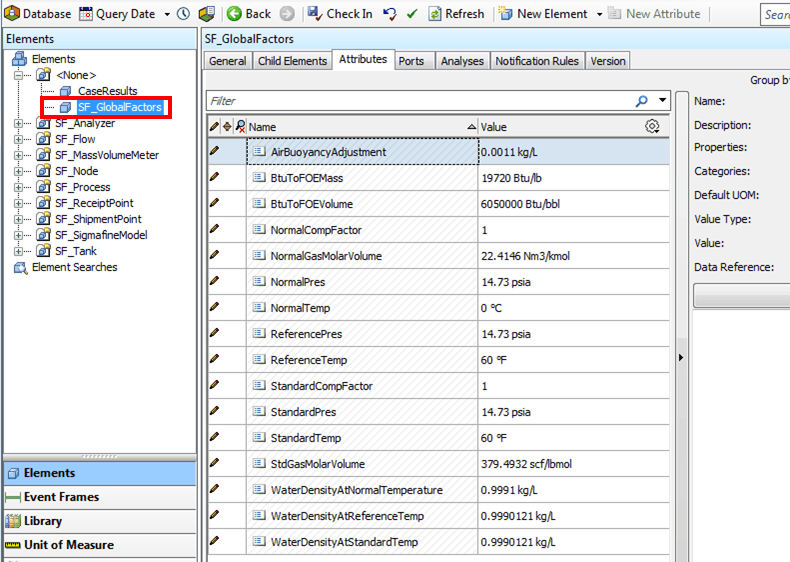
Task: Open the Query Date dropdown arrow
Action: 167,14
